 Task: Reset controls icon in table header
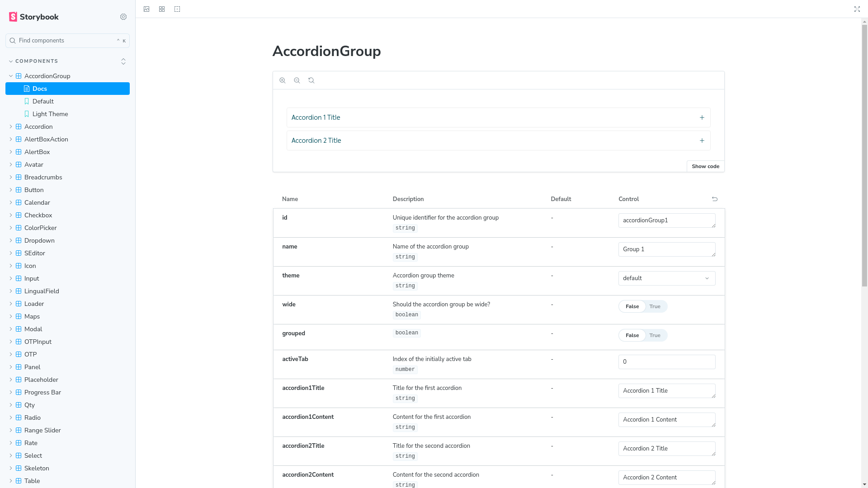coord(715,199)
